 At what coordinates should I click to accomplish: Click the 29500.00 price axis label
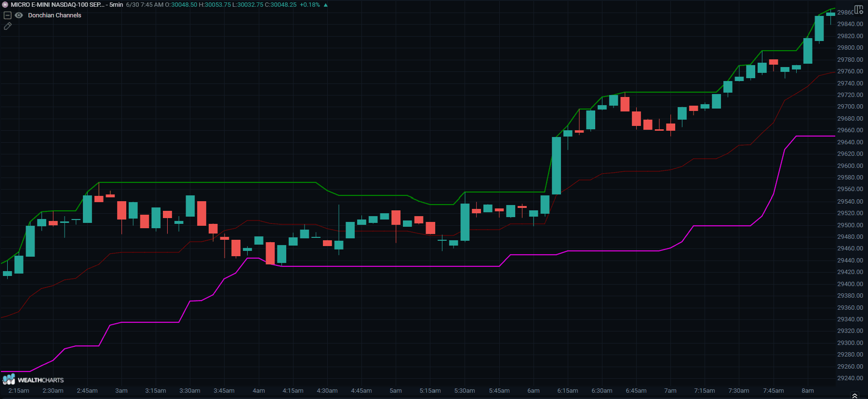pyautogui.click(x=850, y=225)
